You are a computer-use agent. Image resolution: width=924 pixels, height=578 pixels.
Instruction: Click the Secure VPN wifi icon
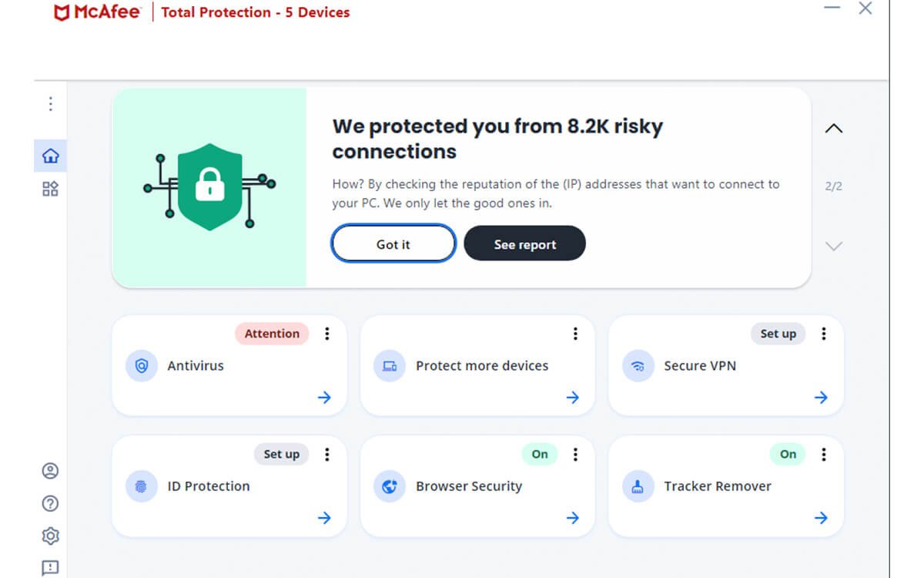click(638, 366)
